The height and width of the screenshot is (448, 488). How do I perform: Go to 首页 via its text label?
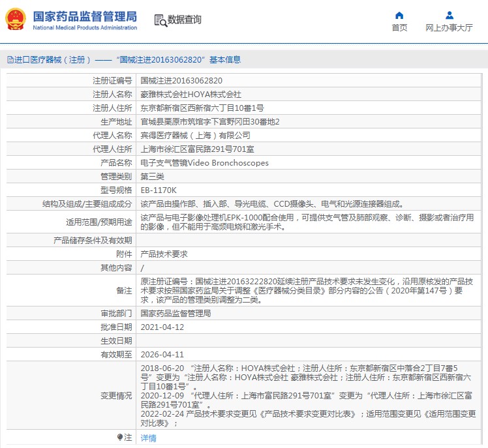click(399, 27)
